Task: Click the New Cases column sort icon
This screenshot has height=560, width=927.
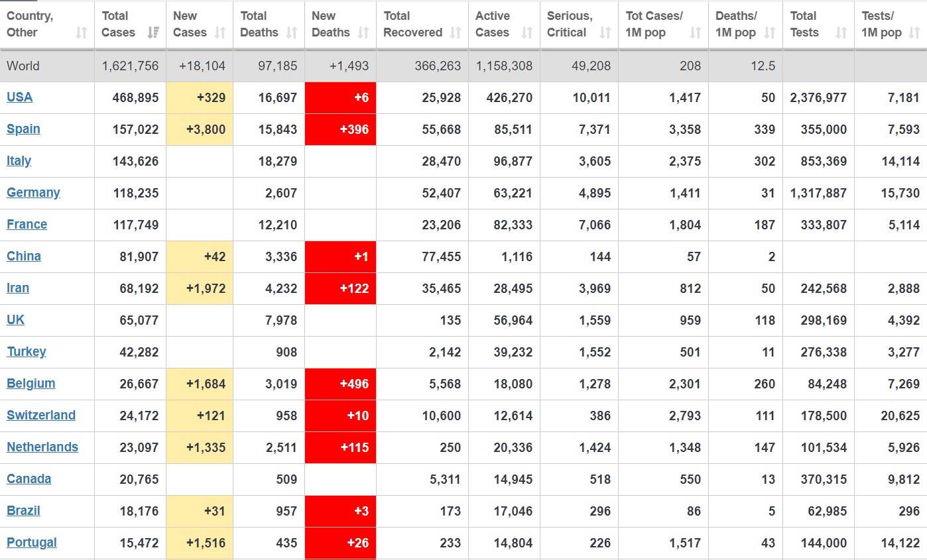Action: pos(220,32)
